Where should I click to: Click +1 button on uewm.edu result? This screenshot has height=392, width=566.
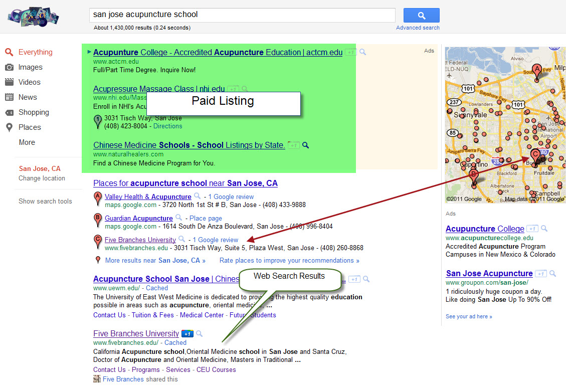[x=354, y=279]
